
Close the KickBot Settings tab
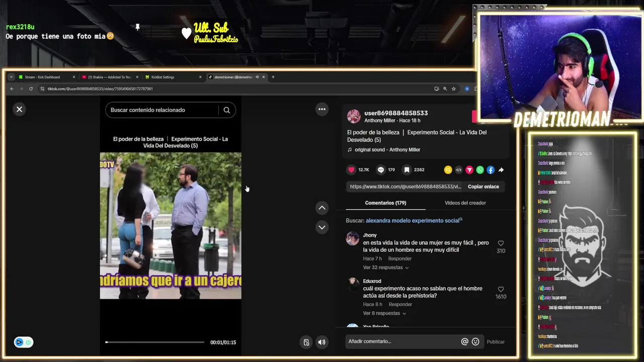[200, 77]
